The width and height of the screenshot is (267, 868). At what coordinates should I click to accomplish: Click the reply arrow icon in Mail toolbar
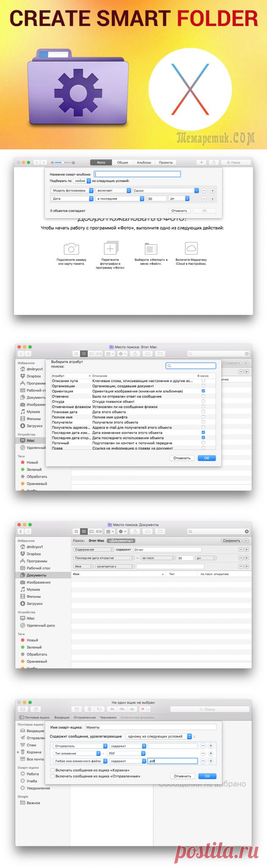tap(112, 709)
